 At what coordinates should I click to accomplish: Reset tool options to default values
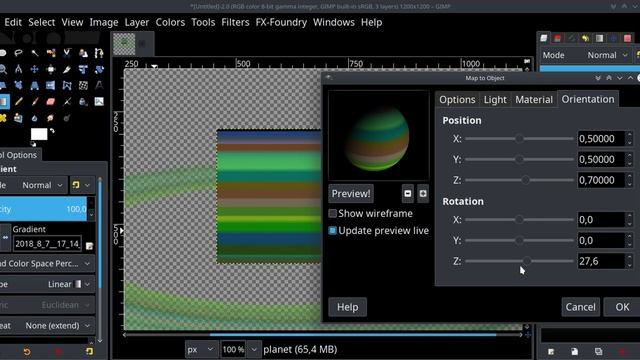[89, 351]
